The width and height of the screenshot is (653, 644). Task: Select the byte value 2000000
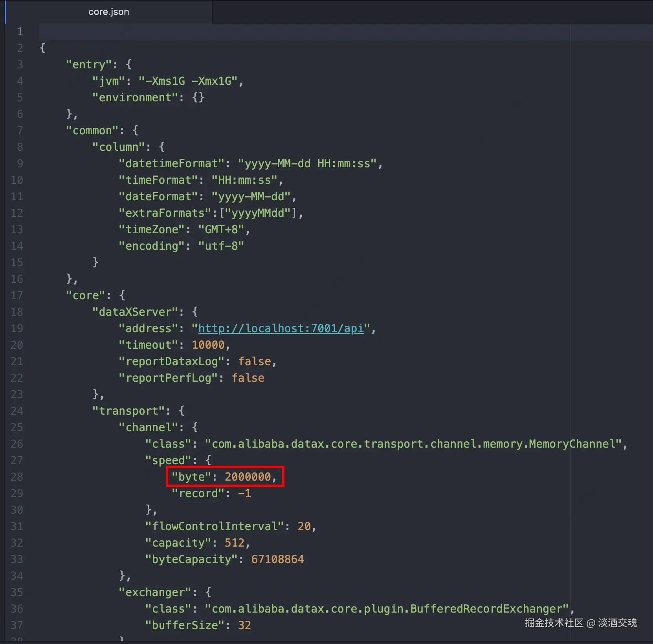248,477
